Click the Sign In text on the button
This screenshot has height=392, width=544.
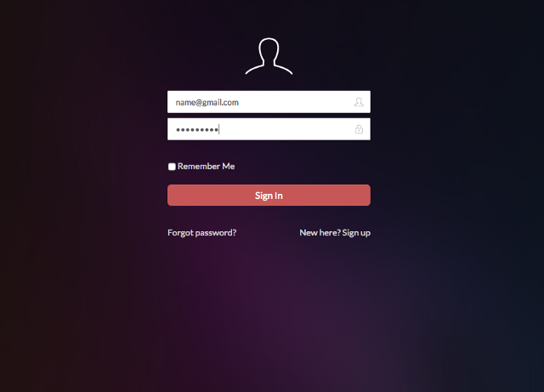click(269, 196)
